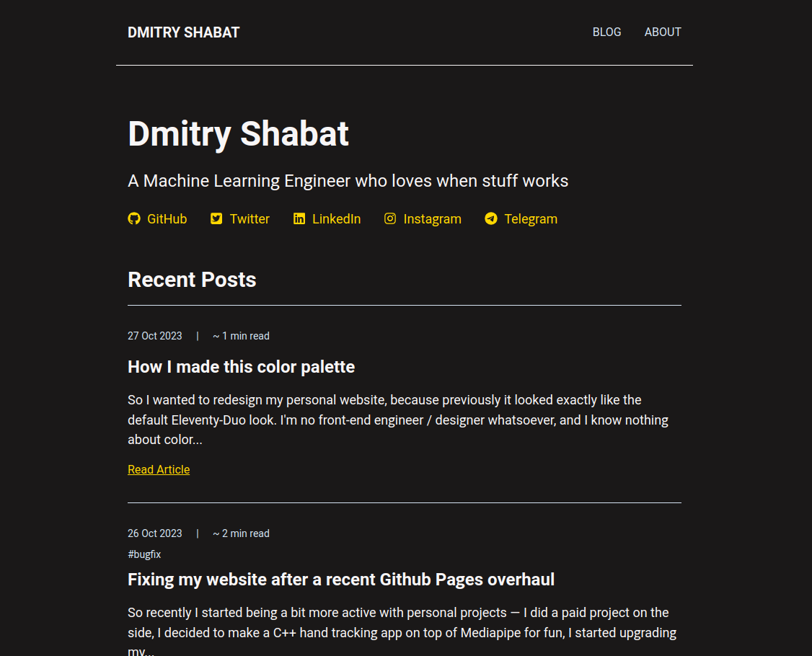The height and width of the screenshot is (656, 812).
Task: Open "Fixing my website" post title
Action: tap(340, 580)
